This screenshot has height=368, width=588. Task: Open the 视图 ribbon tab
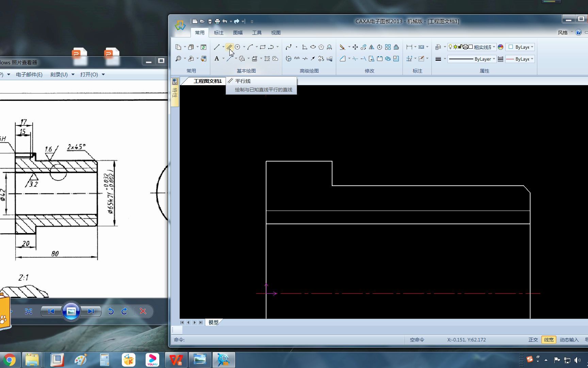276,33
